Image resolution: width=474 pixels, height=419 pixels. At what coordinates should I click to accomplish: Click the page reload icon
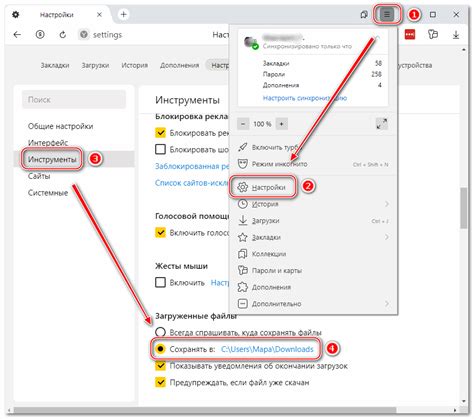[62, 34]
